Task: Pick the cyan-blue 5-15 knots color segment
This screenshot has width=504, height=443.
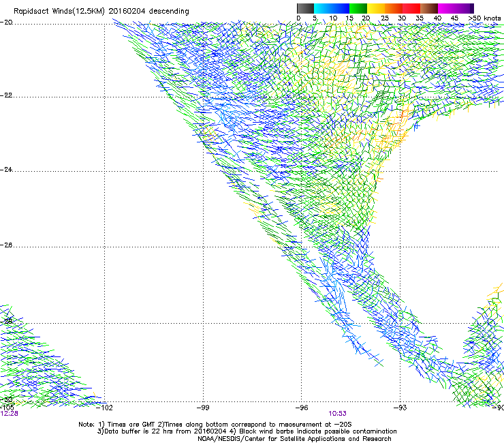Action: point(332,8)
